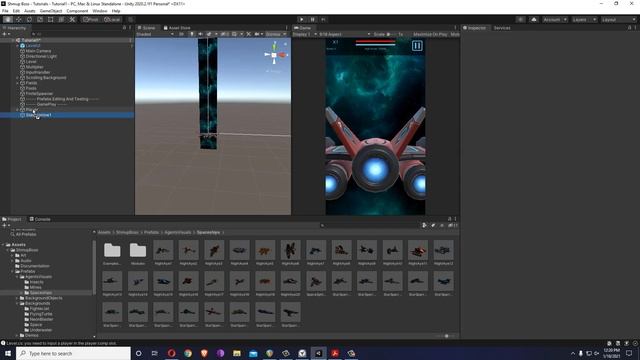Toggle the Local handle rotation mode

click(x=112, y=19)
